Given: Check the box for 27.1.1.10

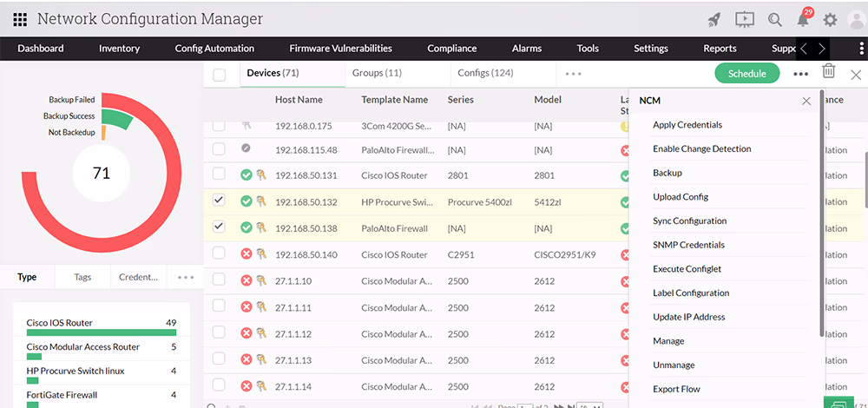Looking at the screenshot, I should click(x=220, y=279).
